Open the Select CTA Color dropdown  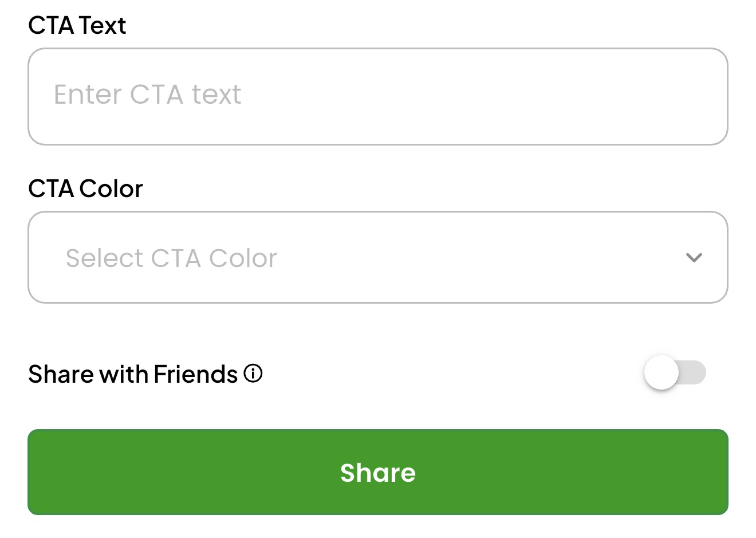(377, 257)
